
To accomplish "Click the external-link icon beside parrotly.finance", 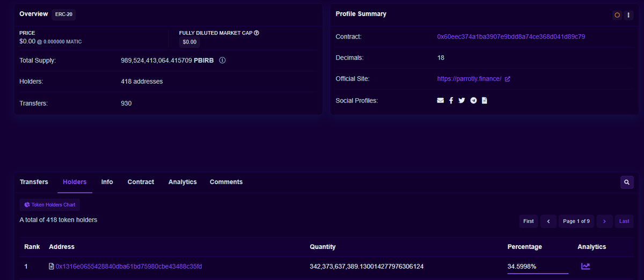I will click(x=508, y=79).
